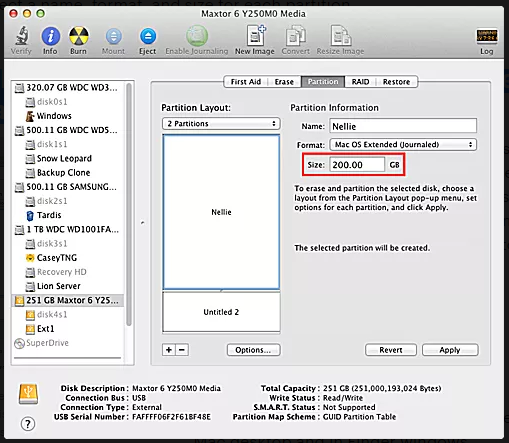509x443 pixels.
Task: Select the SuperDrive entry
Action: click(x=42, y=343)
